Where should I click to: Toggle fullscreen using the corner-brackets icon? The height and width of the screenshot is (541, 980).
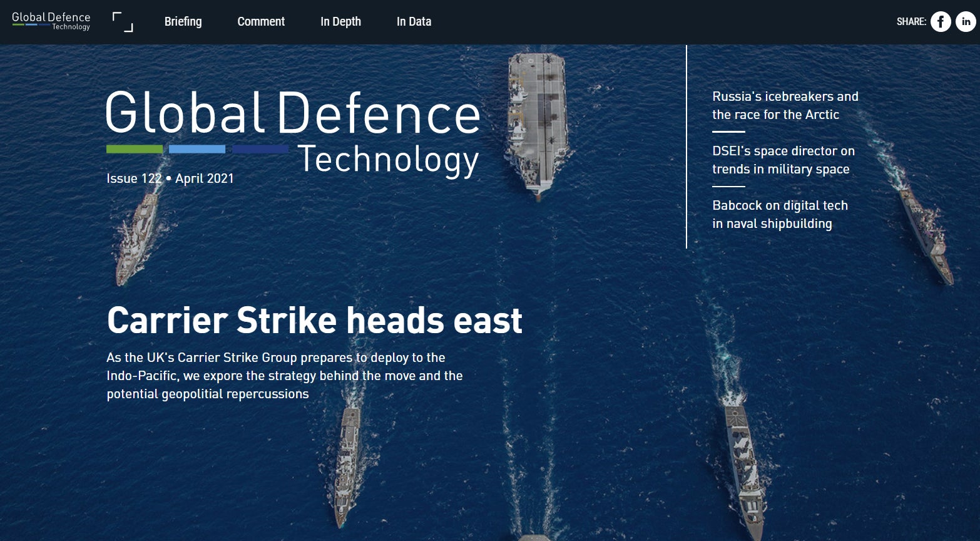[x=123, y=22]
